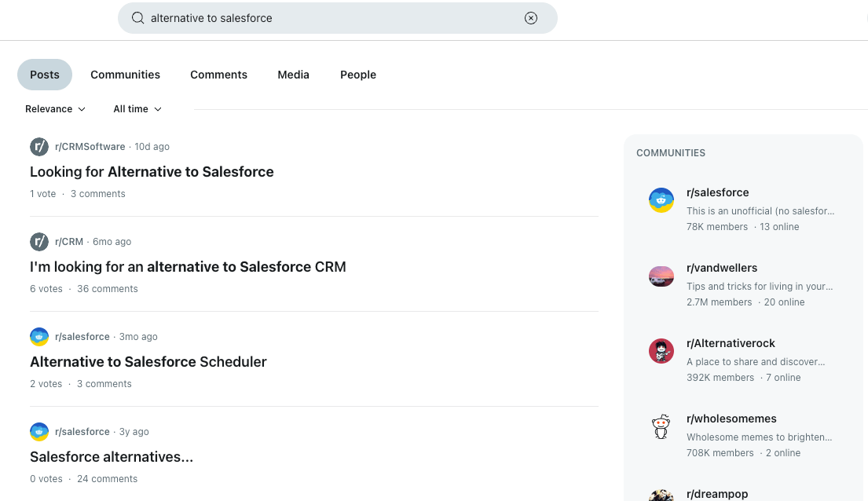Click the r/wholesomemes Snoo avatar
This screenshot has width=868, height=501.
(661, 426)
